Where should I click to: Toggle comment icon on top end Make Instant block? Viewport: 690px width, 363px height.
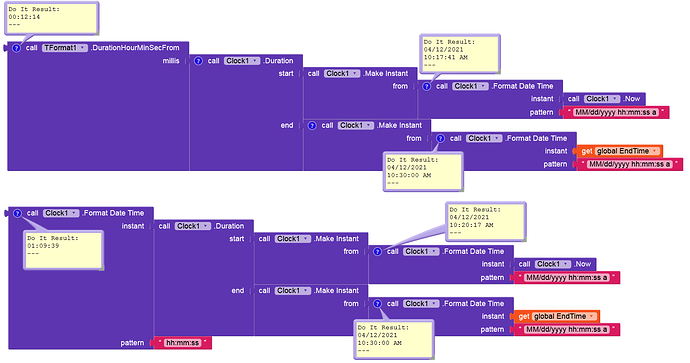(x=312, y=125)
